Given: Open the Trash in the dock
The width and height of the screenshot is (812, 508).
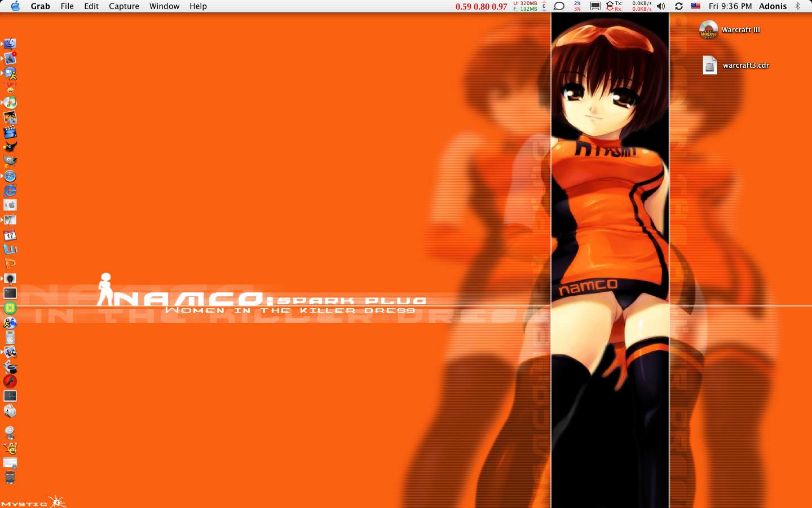Looking at the screenshot, I should 10,477.
